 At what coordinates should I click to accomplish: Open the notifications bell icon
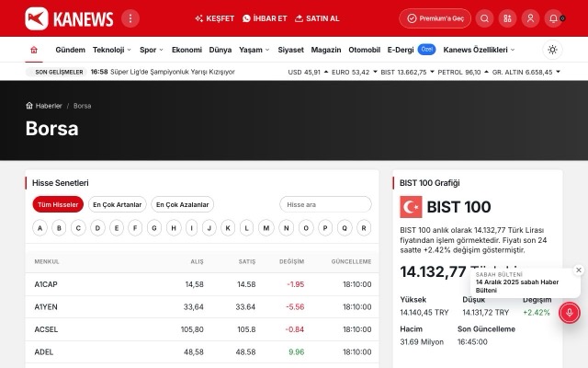[x=553, y=18]
